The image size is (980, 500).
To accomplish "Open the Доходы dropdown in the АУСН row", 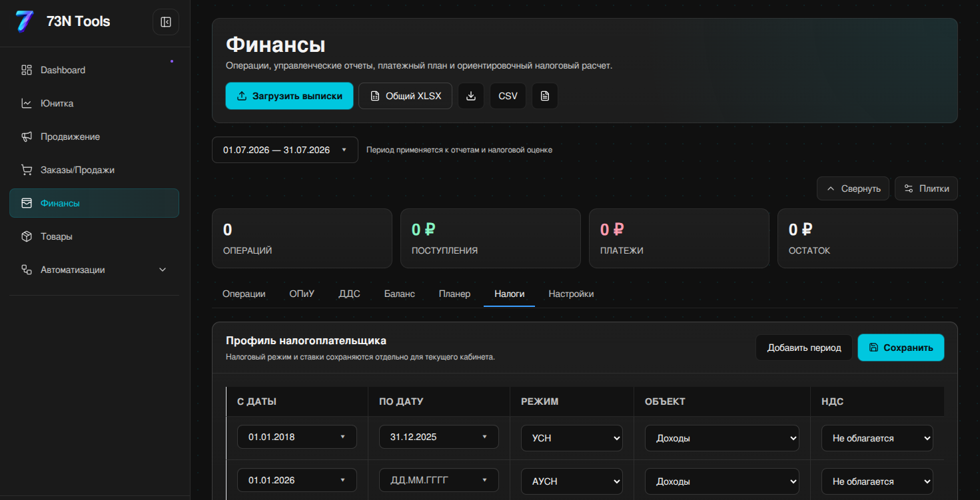I will pyautogui.click(x=722, y=481).
